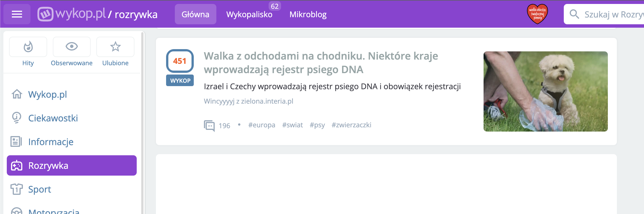
Task: Open the hamburger menu button
Action: click(17, 14)
